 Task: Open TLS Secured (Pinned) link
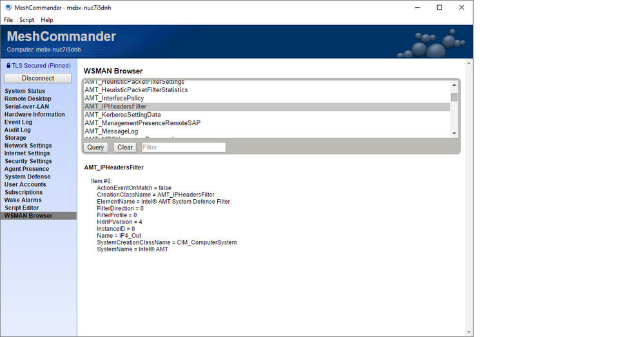[x=41, y=66]
